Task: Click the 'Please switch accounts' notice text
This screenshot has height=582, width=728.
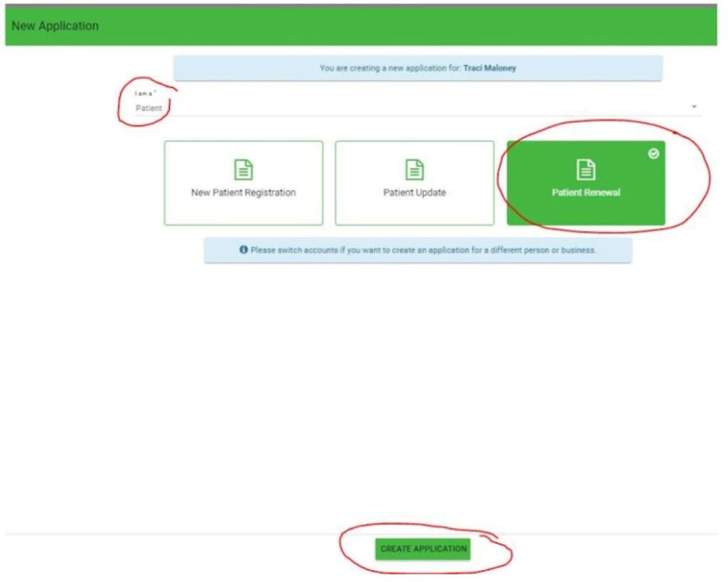Action: click(x=423, y=250)
